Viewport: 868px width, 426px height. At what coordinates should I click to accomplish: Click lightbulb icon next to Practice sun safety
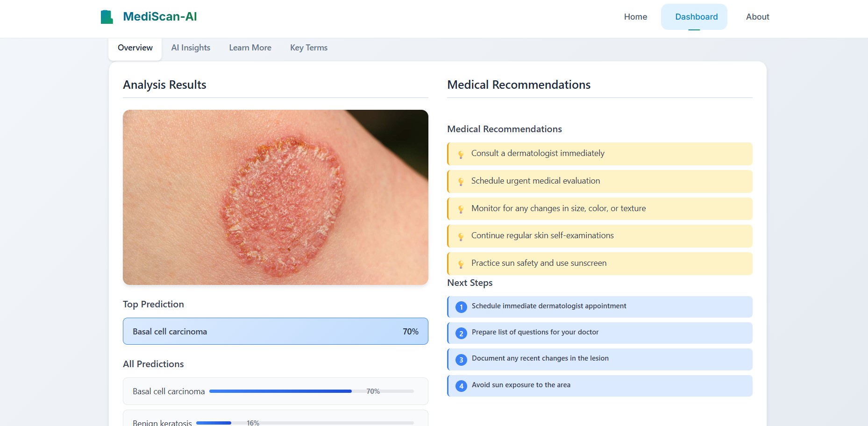click(461, 264)
